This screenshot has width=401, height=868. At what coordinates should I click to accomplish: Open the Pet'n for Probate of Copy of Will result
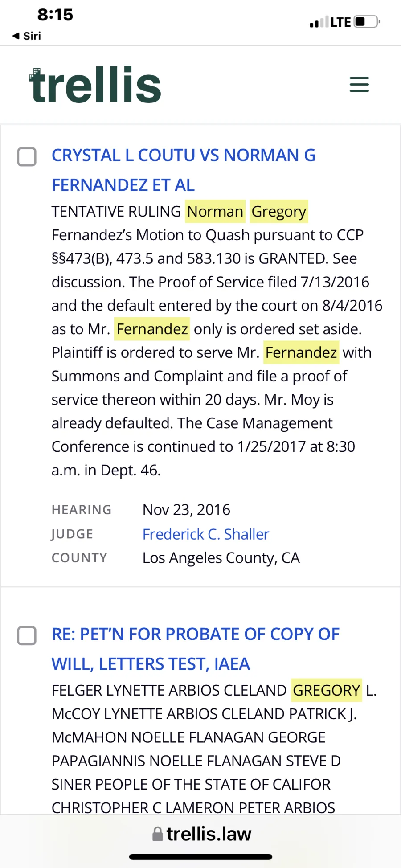click(195, 649)
